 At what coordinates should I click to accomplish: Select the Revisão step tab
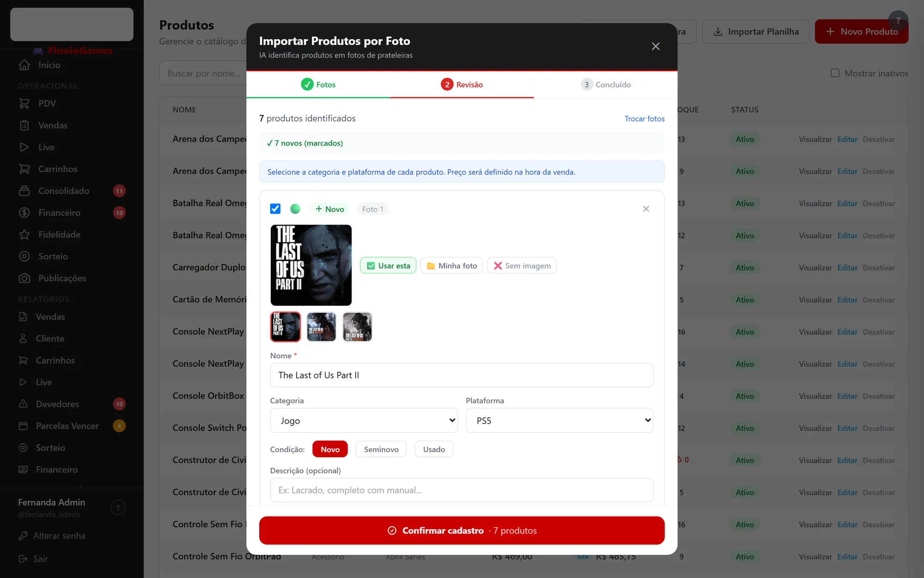[x=462, y=85]
